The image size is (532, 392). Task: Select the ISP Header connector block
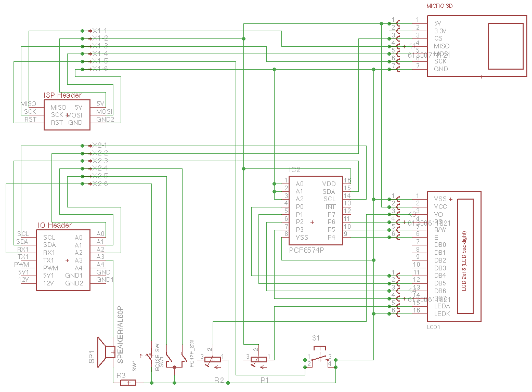(67, 114)
